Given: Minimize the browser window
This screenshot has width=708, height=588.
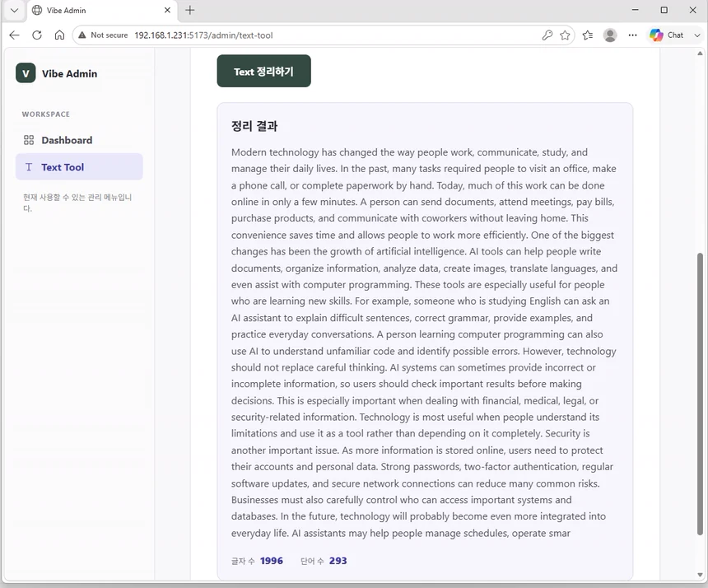Looking at the screenshot, I should click(x=636, y=10).
